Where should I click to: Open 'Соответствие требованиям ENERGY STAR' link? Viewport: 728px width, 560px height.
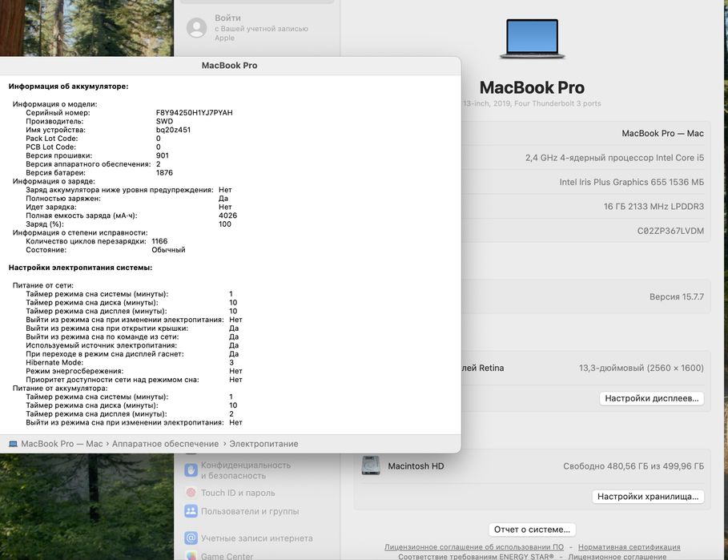tap(476, 556)
